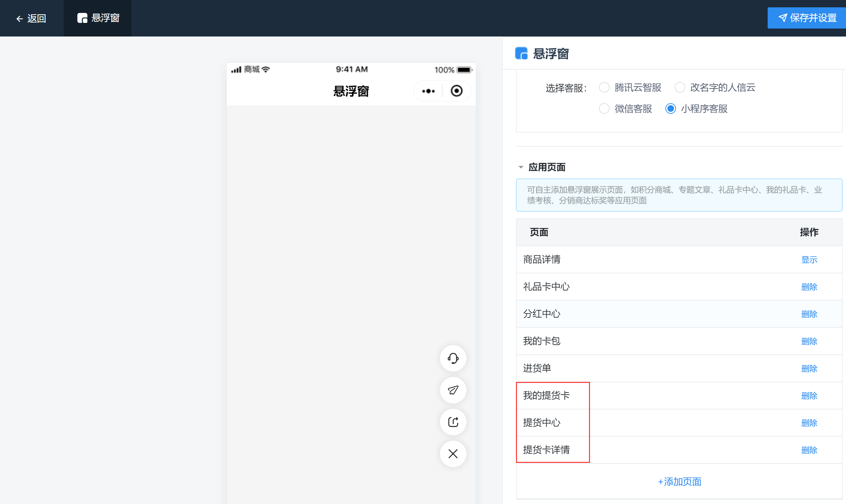846x504 pixels.
Task: Switch to the 悬浮窗 tab
Action: (98, 18)
